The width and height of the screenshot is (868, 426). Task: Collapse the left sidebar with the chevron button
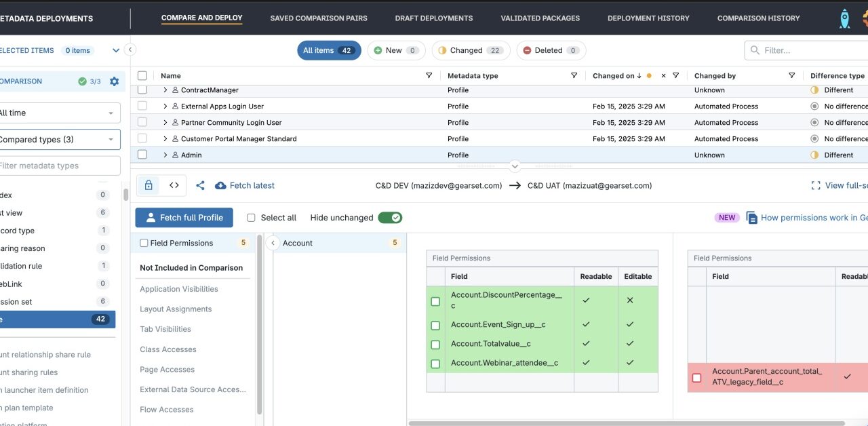(131, 50)
